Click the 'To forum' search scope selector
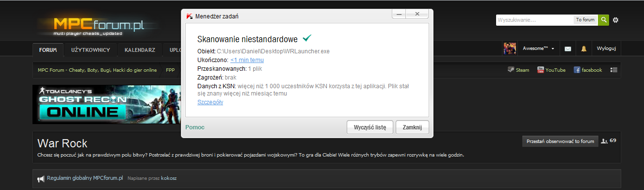Image resolution: width=644 pixels, height=190 pixels. coord(585,20)
